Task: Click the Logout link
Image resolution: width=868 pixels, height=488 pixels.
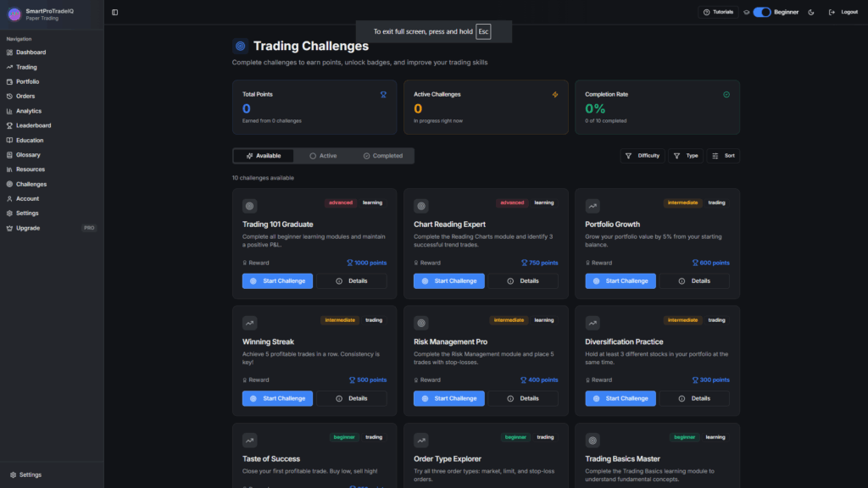Action: (x=843, y=12)
